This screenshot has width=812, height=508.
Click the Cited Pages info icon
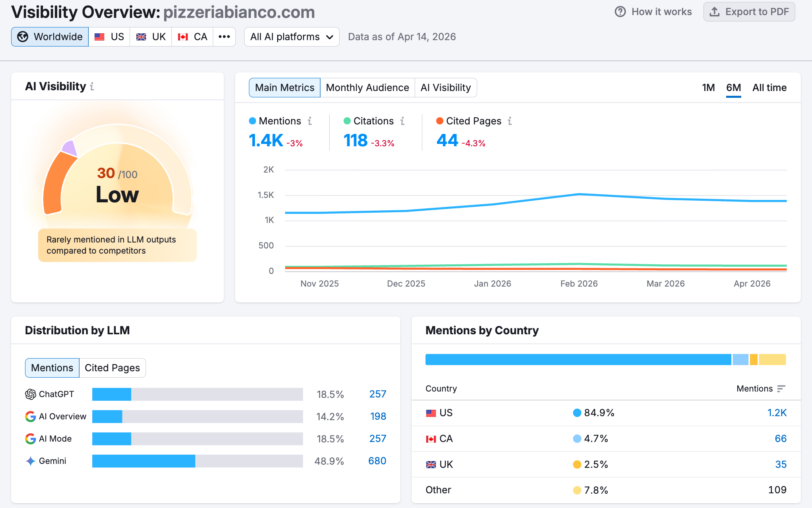(510, 121)
